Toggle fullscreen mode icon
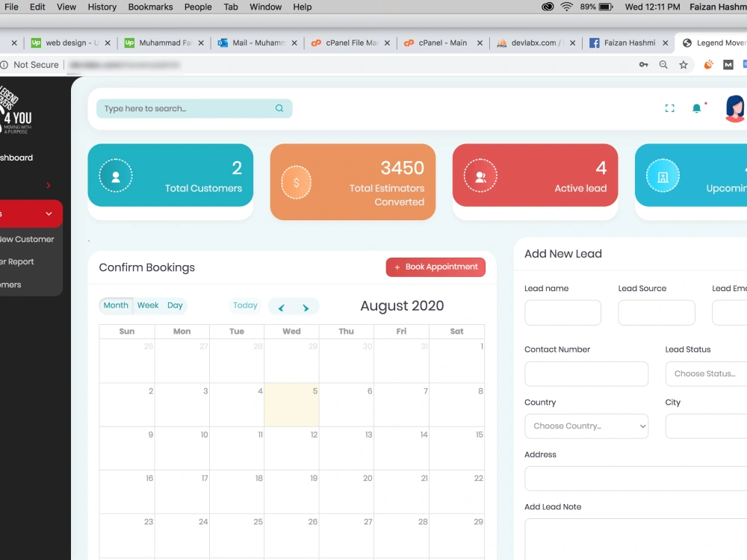Viewport: 747px width, 560px height. pos(669,108)
